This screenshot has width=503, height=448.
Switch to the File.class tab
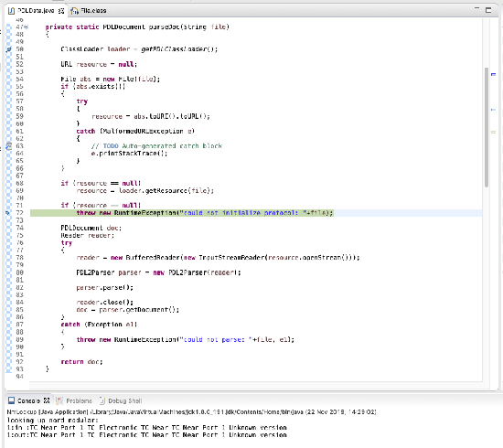89,11
